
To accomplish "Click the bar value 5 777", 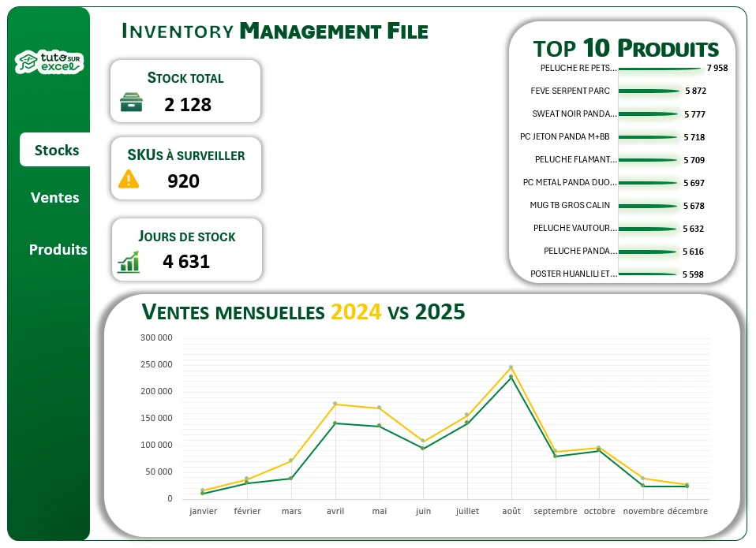I will point(694,114).
